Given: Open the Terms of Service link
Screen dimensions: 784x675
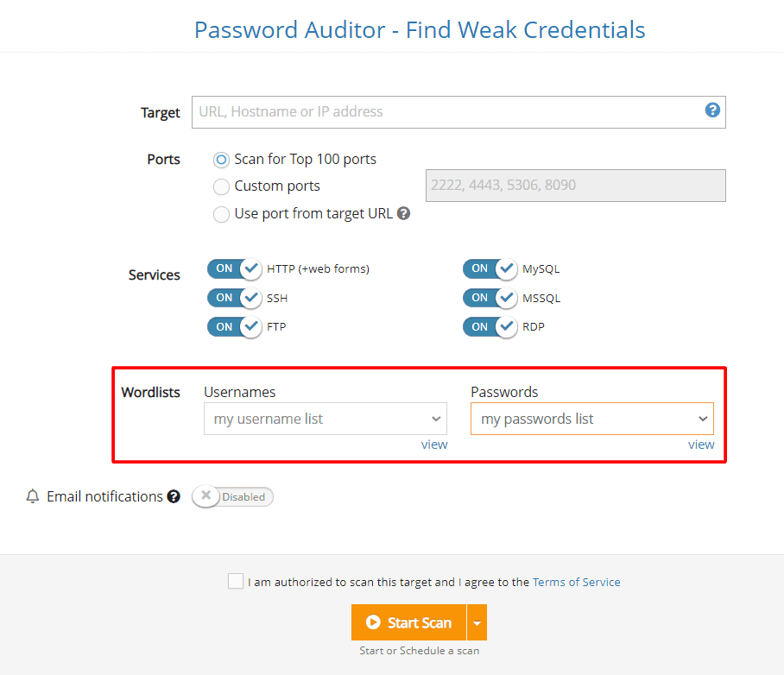Looking at the screenshot, I should (576, 582).
